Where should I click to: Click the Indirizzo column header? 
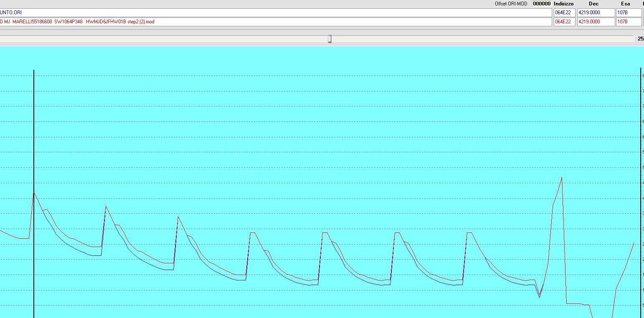pos(563,4)
